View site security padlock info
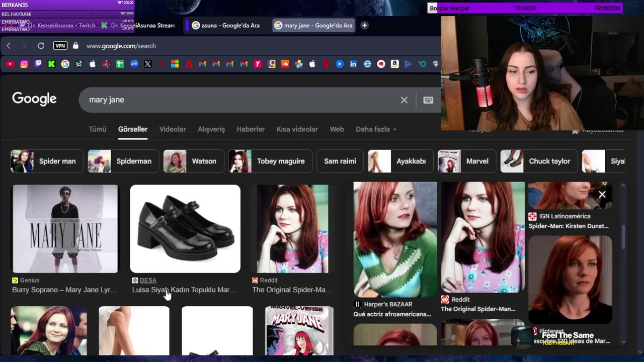The image size is (644, 362). [x=75, y=46]
